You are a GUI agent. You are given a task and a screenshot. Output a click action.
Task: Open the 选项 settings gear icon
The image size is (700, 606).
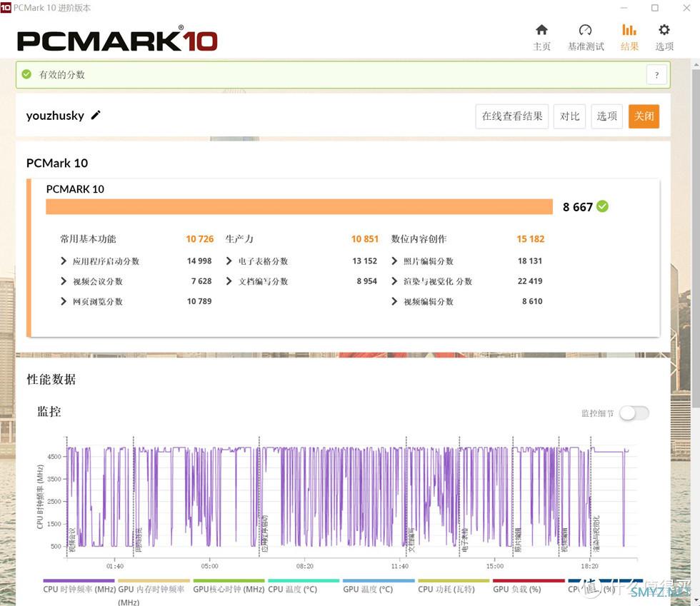(664, 30)
